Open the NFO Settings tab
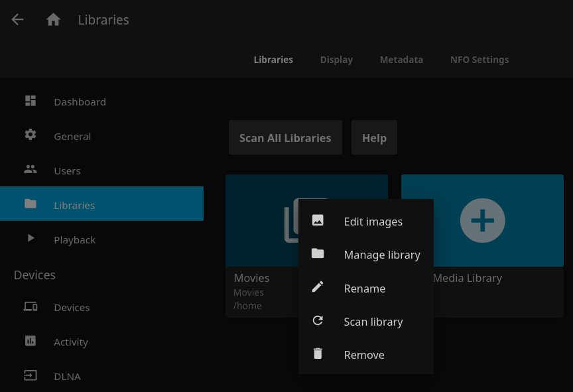The height and width of the screenshot is (392, 573). click(479, 60)
